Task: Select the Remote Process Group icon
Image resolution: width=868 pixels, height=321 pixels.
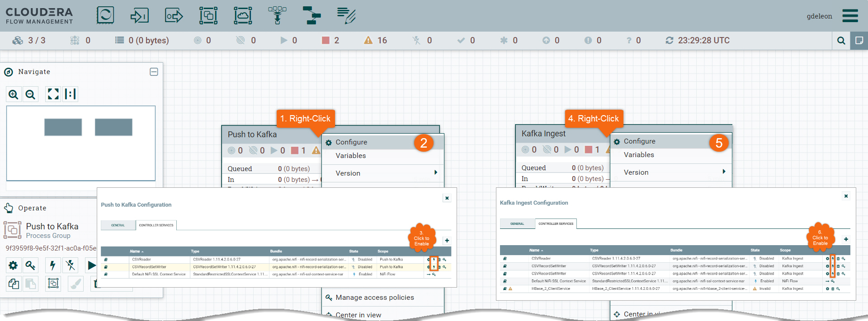Action: coord(243,15)
